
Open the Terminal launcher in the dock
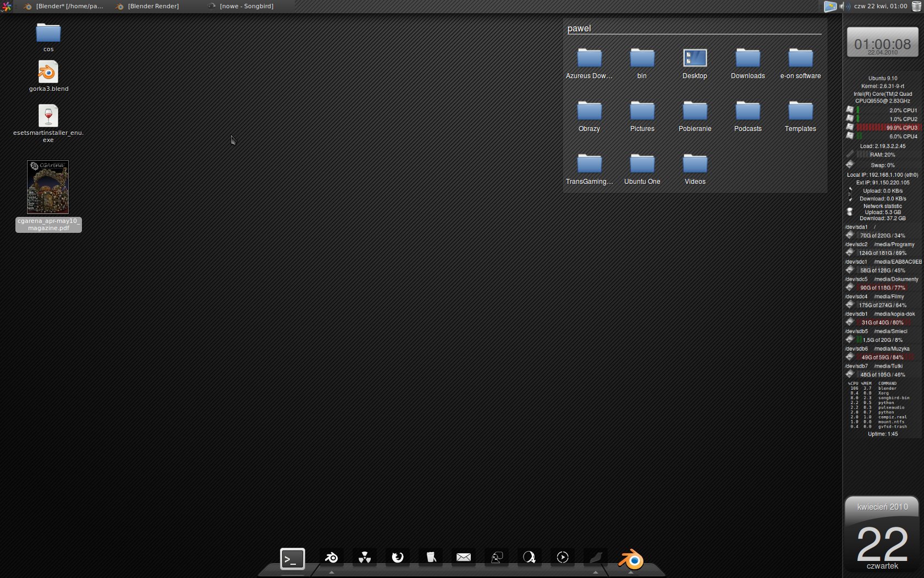coord(292,559)
